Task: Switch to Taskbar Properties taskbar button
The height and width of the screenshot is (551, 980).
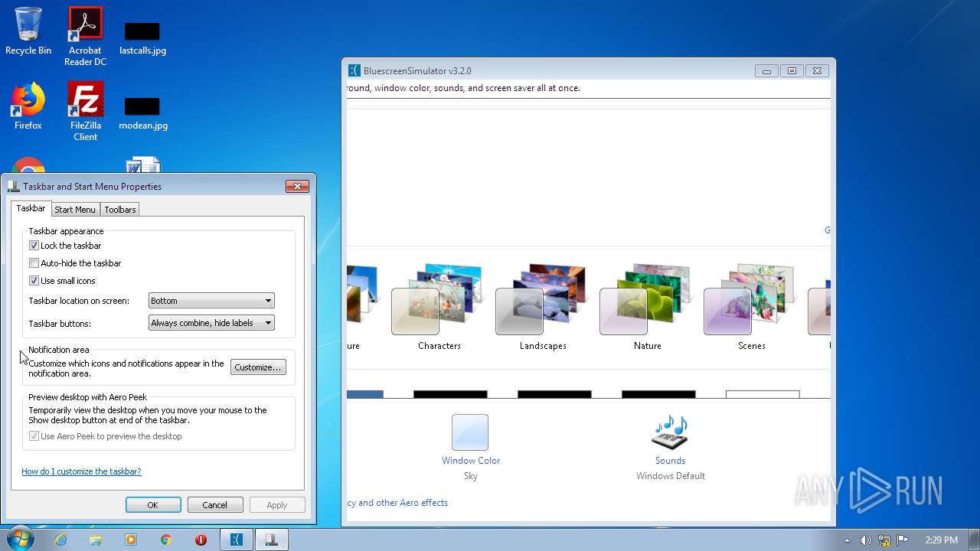Action: coord(271,540)
